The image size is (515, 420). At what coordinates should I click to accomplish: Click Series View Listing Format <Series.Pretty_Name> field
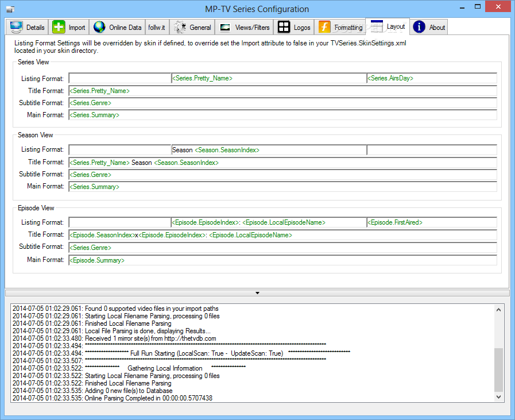[x=269, y=78]
